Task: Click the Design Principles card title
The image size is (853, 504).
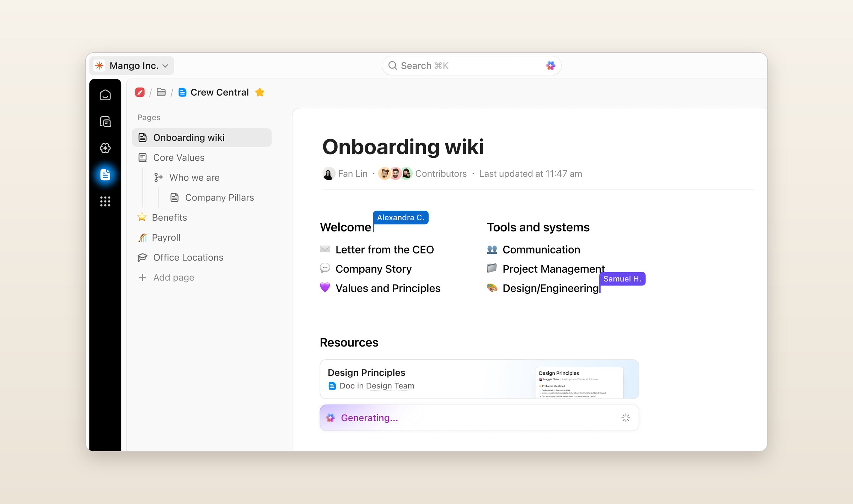Action: 366,372
